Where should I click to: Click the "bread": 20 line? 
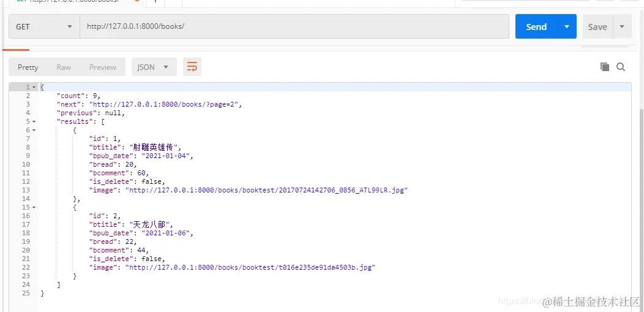[x=113, y=164]
